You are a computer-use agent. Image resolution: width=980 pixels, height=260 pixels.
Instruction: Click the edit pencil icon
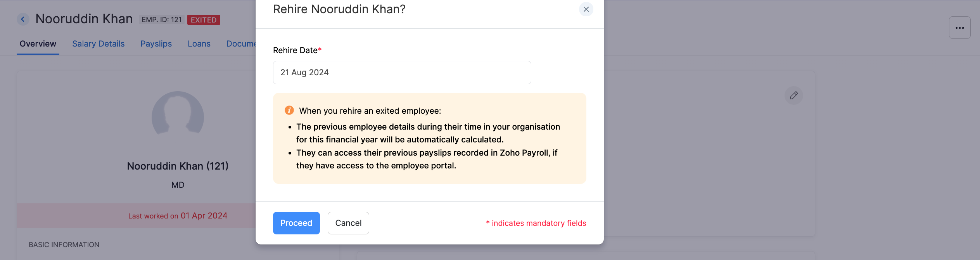[x=793, y=95]
